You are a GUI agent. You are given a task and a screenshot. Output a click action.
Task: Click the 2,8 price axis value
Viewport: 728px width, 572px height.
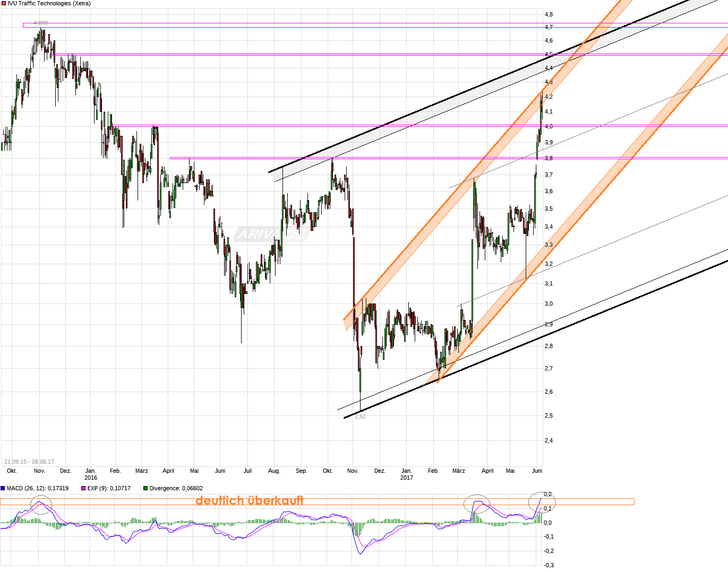pyautogui.click(x=549, y=346)
